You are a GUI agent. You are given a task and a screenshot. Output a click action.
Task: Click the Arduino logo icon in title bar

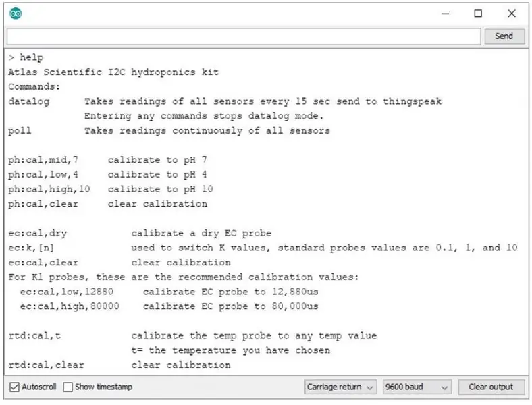pos(16,13)
